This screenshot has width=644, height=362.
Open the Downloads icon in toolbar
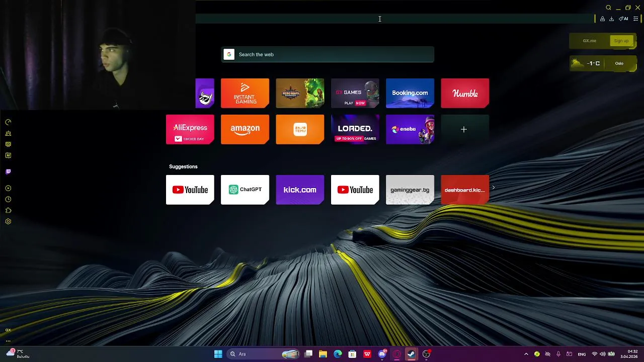pyautogui.click(x=611, y=19)
